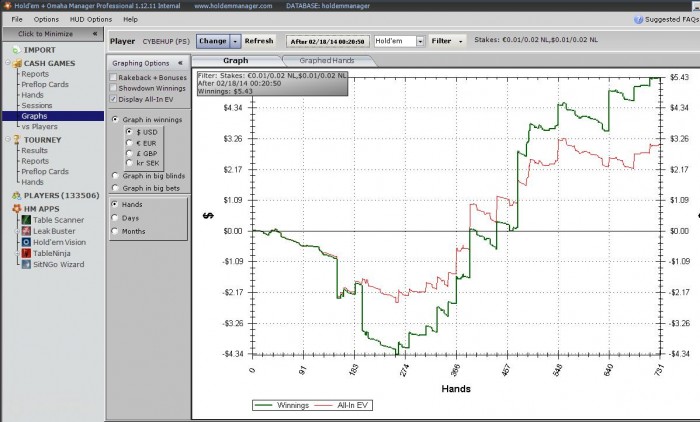
Task: Open Cash Games Reports
Action: point(35,74)
